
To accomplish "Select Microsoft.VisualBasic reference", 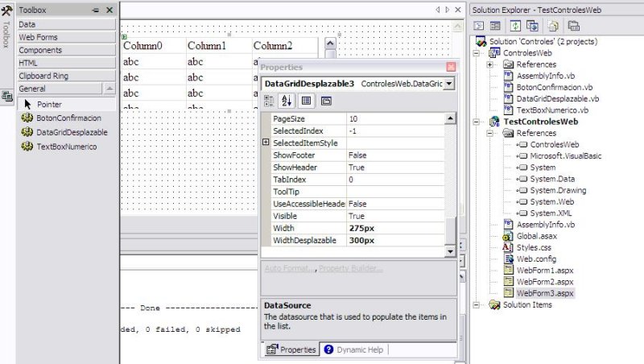I will pos(566,155).
